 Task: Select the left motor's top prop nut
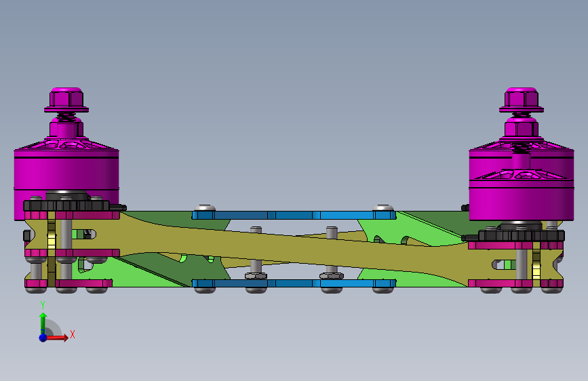click(66, 100)
